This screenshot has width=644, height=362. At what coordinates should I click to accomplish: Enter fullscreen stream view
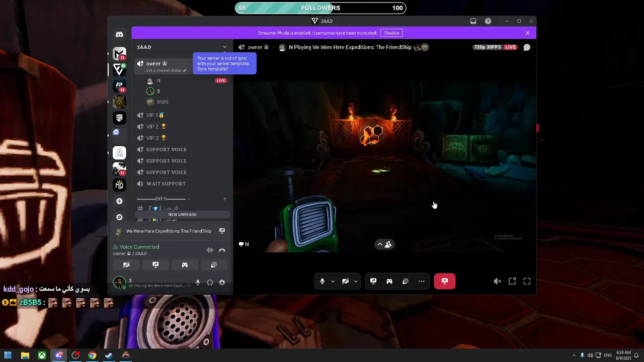tap(527, 282)
